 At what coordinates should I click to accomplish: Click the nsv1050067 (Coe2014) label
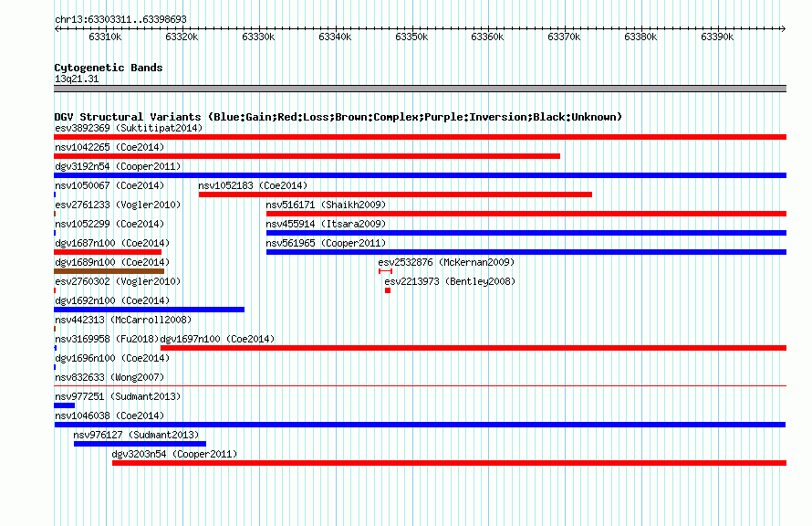[109, 185]
